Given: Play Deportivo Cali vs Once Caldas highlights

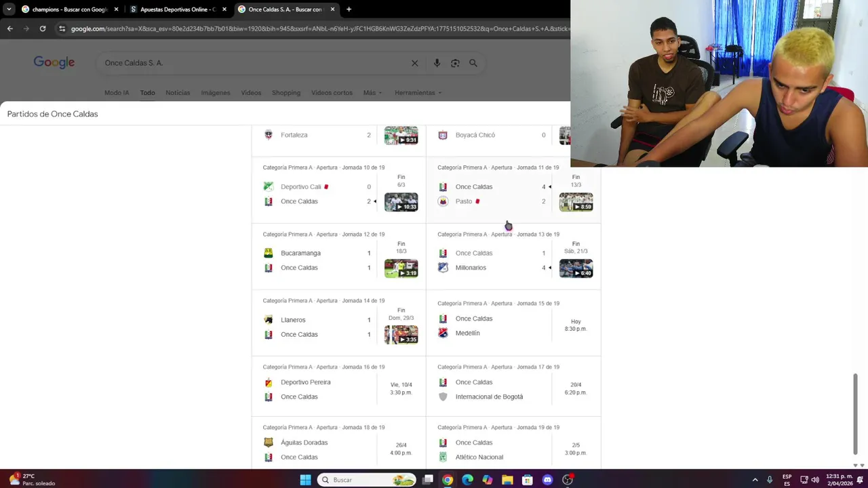Looking at the screenshot, I should [401, 202].
